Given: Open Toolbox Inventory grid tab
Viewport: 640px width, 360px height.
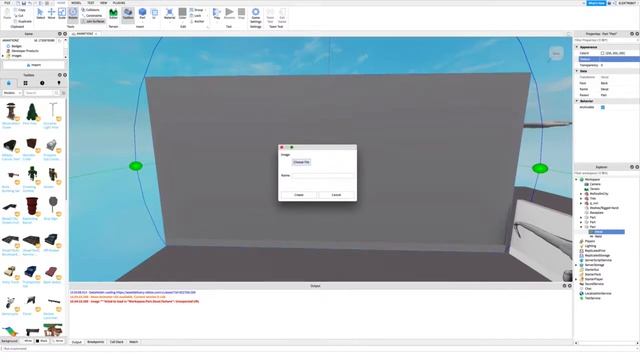Looking at the screenshot, I should 25,83.
